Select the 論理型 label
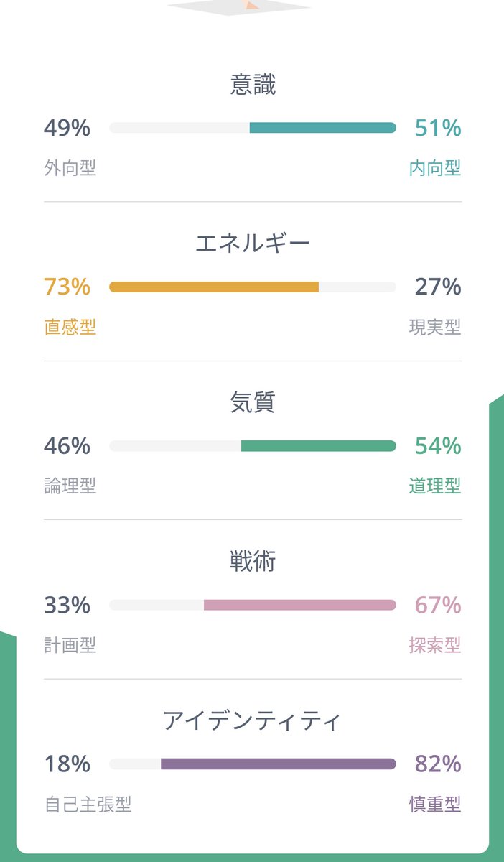The image size is (504, 862). point(70,486)
